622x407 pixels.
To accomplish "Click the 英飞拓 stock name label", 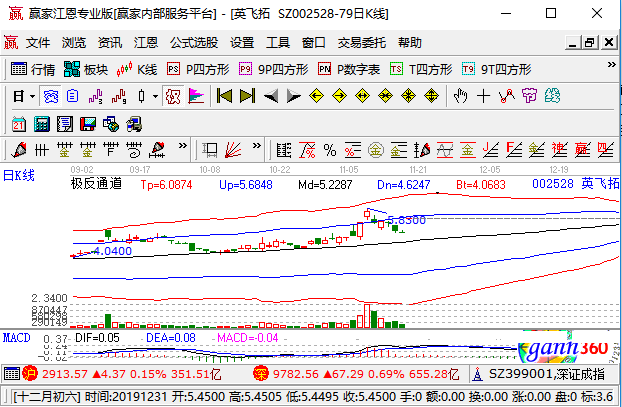I will (x=600, y=184).
